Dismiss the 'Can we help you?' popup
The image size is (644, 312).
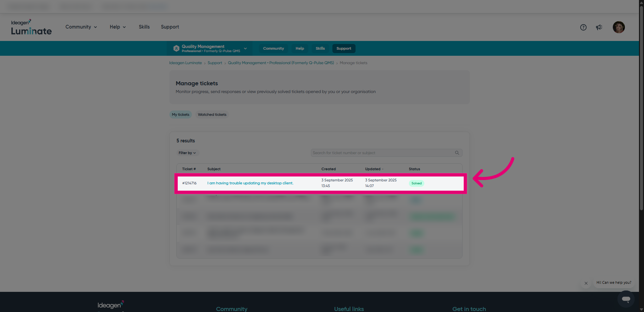point(586,283)
